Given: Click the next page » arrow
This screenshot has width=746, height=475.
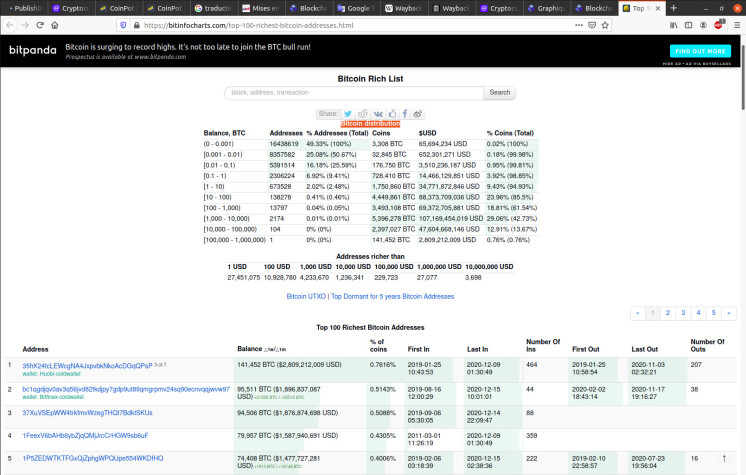Looking at the screenshot, I should click(729, 313).
